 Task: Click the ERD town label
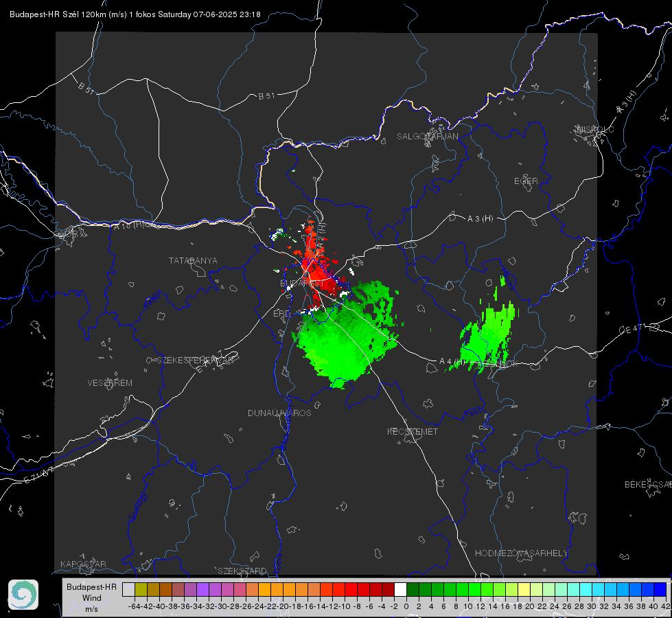point(281,314)
